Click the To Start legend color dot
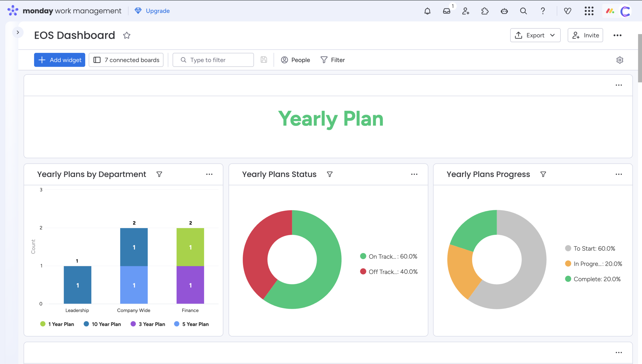Viewport: 642px width, 364px height. click(x=568, y=248)
